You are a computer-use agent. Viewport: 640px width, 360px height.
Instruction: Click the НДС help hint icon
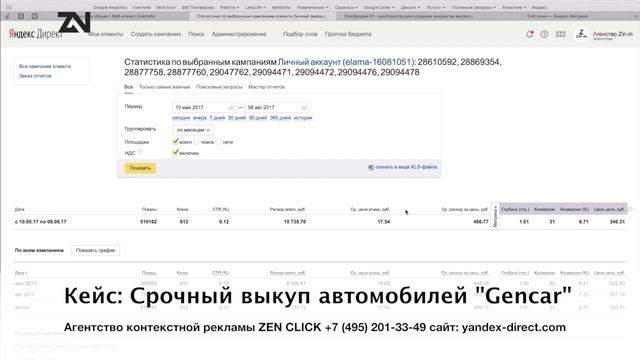click(140, 152)
